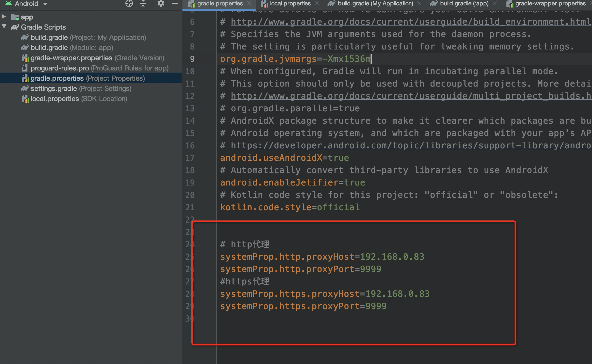Click systemProp.https.proxyHost line

tap(325, 294)
